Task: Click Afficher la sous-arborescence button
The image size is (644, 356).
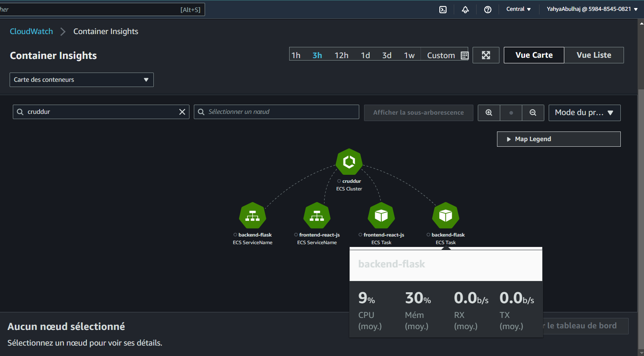Action: point(419,113)
